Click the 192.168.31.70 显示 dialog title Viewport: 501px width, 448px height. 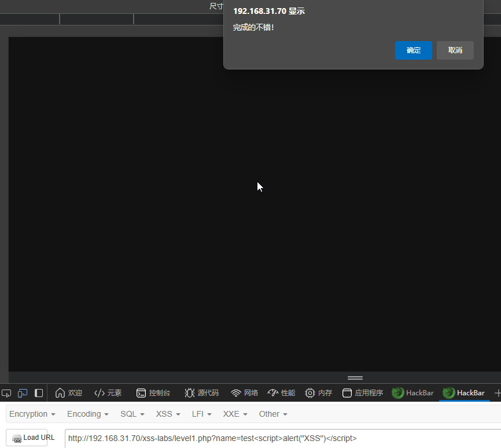click(x=269, y=11)
